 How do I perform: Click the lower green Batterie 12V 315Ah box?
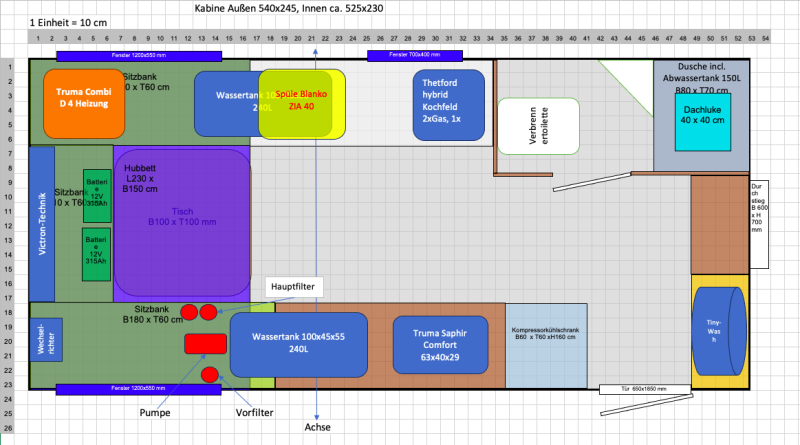(x=96, y=254)
